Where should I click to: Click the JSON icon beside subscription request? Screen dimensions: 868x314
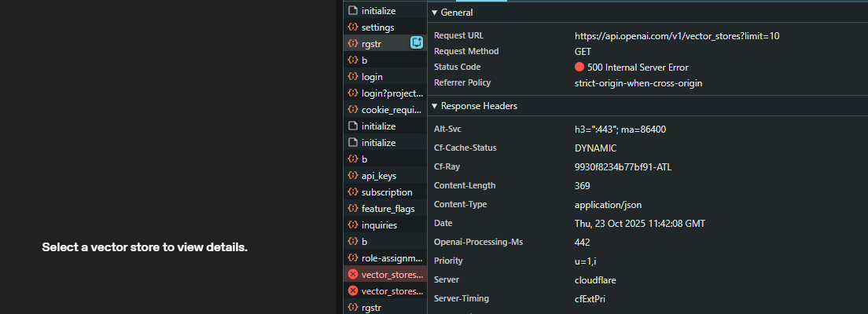(x=353, y=192)
